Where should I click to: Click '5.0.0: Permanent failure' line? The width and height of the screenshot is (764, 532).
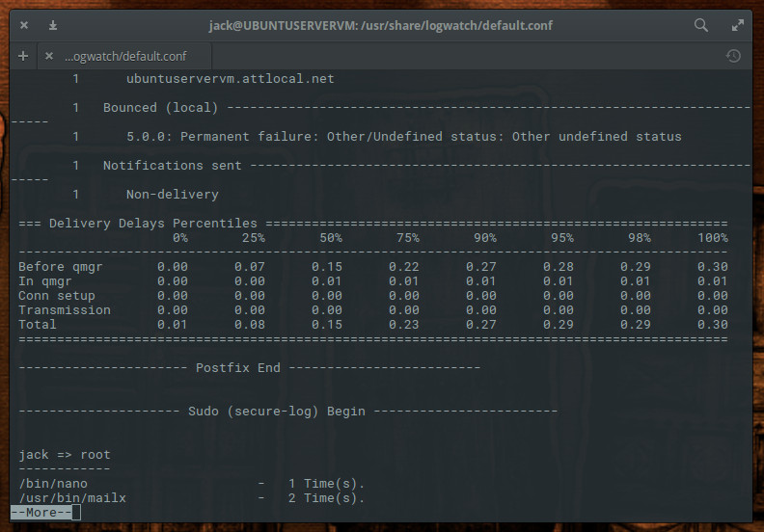click(x=403, y=136)
